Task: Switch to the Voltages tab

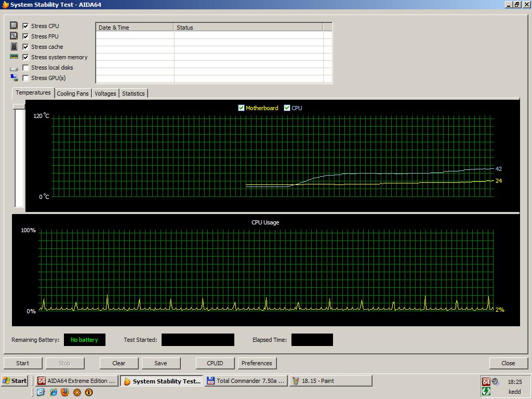Action: 105,94
